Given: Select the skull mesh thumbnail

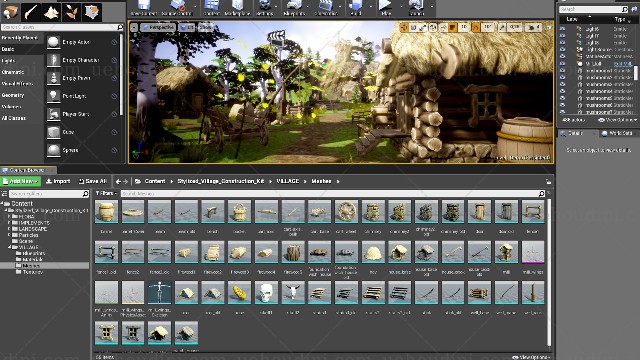Looking at the screenshot, I should tap(266, 293).
